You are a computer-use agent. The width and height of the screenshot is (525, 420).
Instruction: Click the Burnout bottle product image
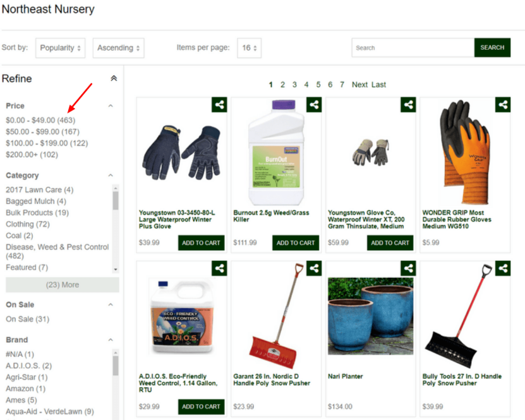(276, 152)
